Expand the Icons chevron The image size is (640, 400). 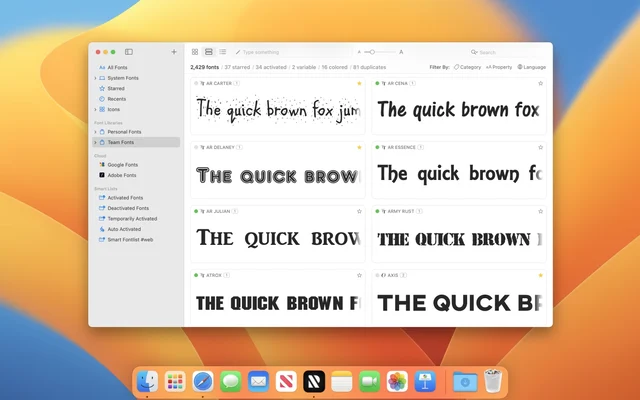pyautogui.click(x=96, y=109)
